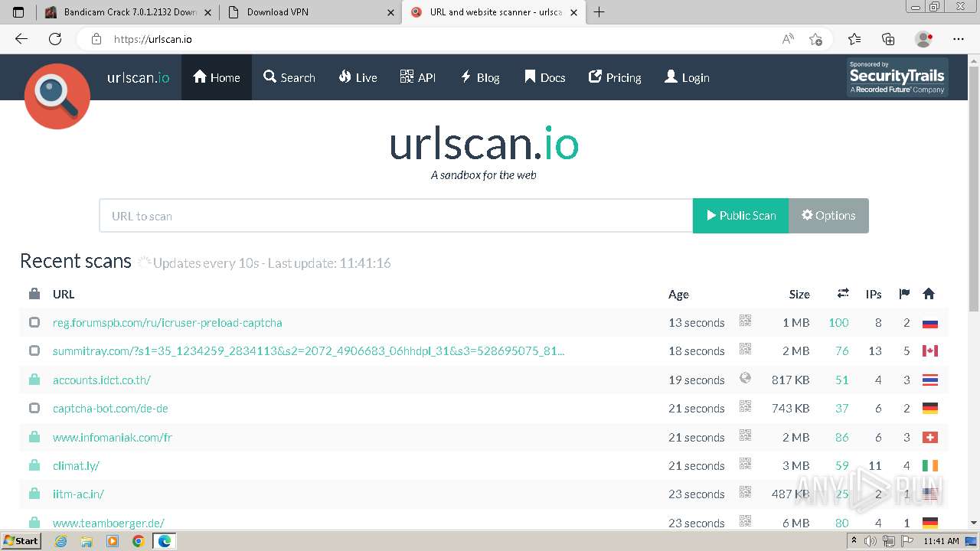
Task: Click QR icon in summitray.com row
Action: click(x=745, y=350)
